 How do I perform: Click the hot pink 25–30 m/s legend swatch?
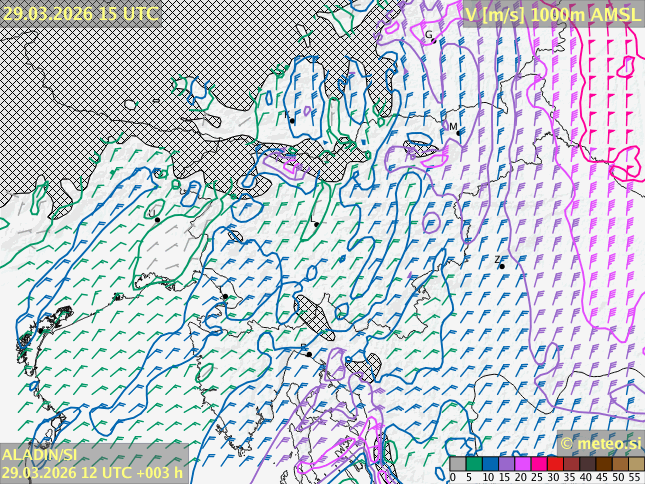coord(538,464)
